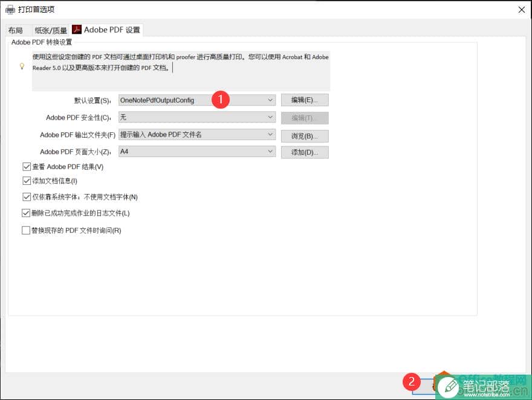Screen dimensions: 532x400
Task: Open the 默认设置 dropdown OneNotePdfOutputConfig
Action: click(x=197, y=100)
